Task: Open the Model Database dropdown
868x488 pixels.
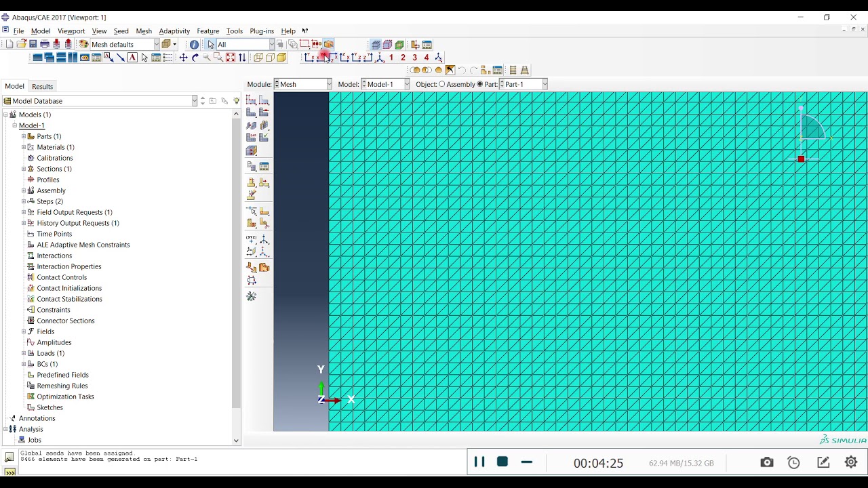Action: click(x=100, y=101)
